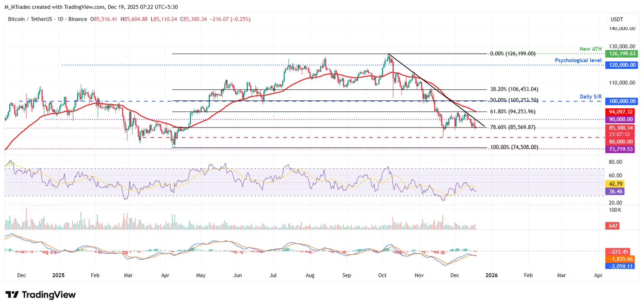The image size is (644, 308).
Task: Click the RSI value 42.79
Action: pos(615,184)
